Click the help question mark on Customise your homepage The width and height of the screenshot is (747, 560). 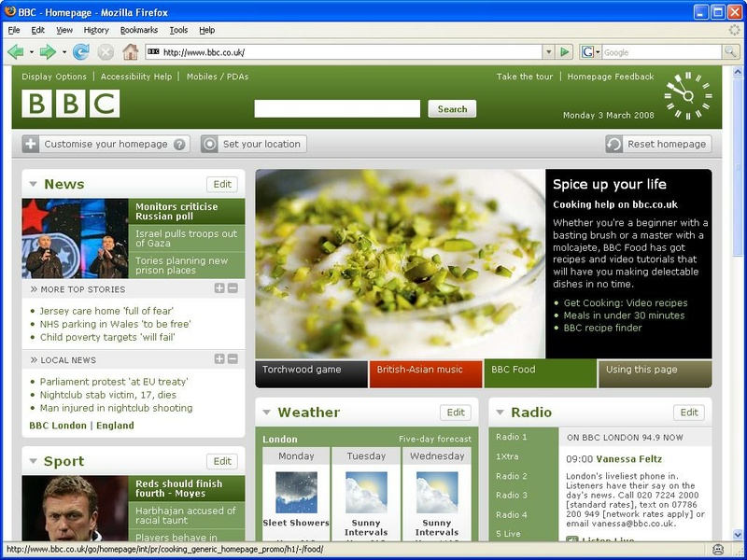click(x=179, y=145)
